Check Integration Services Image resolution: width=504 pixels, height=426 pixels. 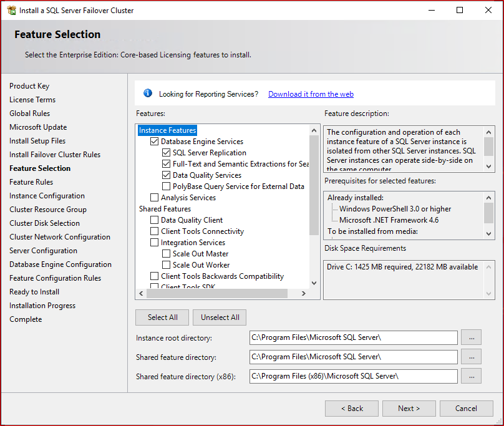click(154, 243)
